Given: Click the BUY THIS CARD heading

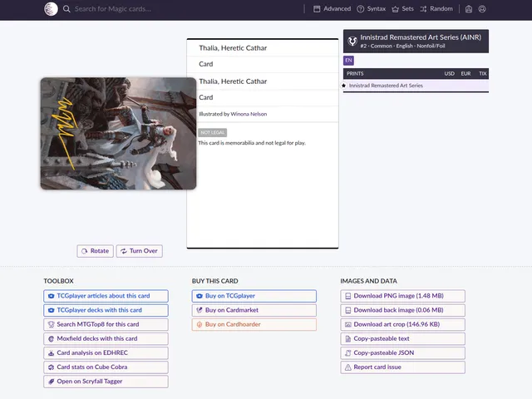Looking at the screenshot, I should 214,281.
